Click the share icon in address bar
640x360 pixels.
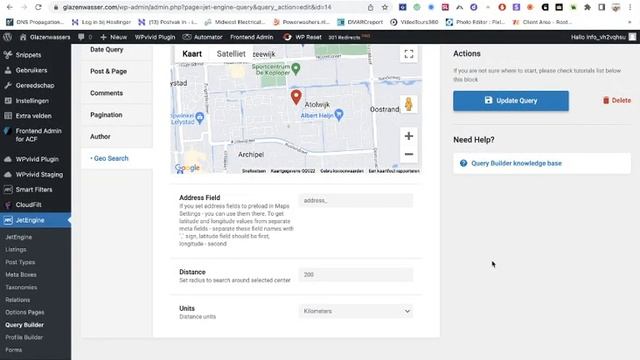[x=370, y=7]
